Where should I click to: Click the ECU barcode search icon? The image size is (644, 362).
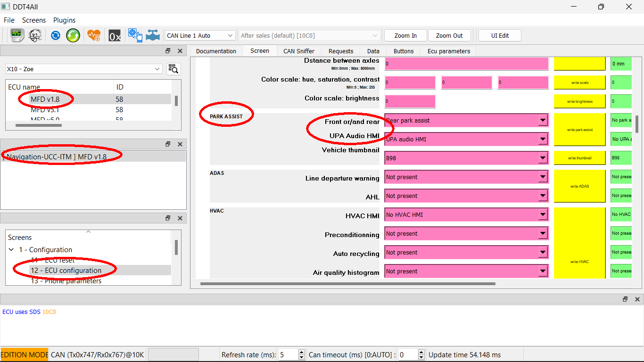pos(173,69)
